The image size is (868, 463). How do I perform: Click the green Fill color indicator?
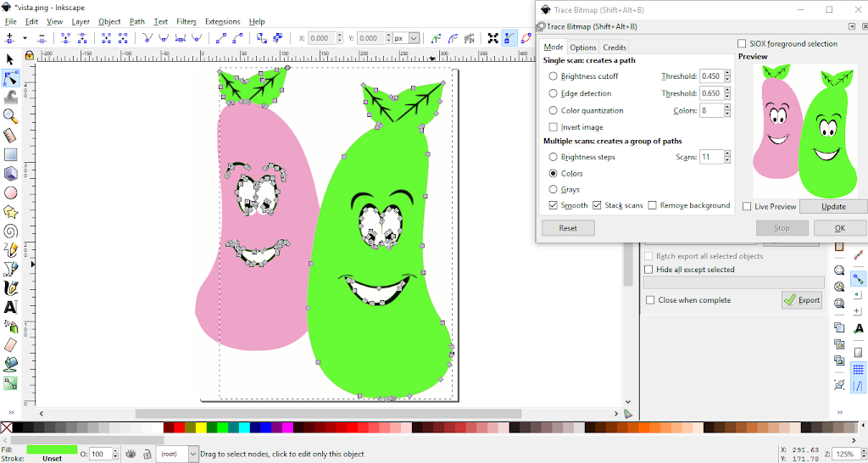(x=52, y=449)
